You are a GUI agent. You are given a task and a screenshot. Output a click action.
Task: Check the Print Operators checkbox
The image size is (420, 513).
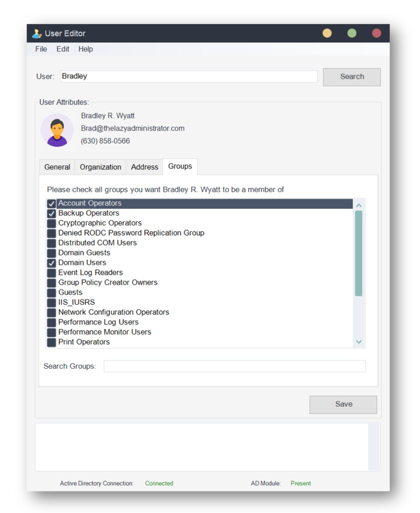point(52,342)
